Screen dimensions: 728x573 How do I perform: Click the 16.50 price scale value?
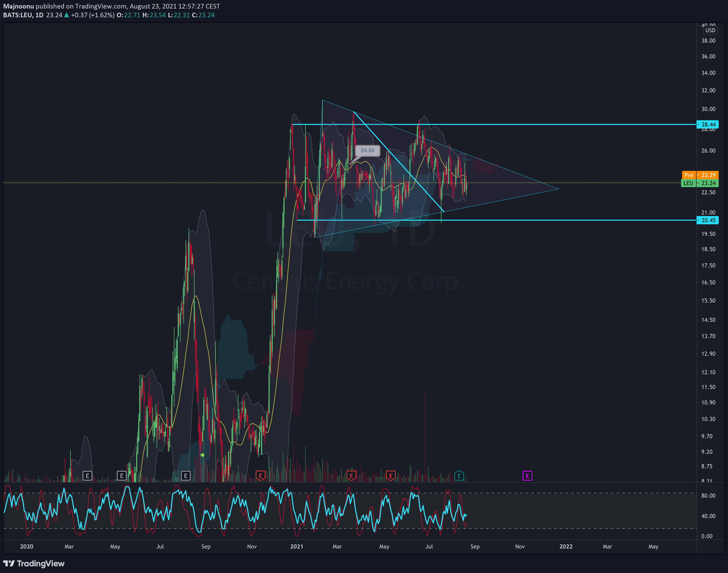click(708, 282)
